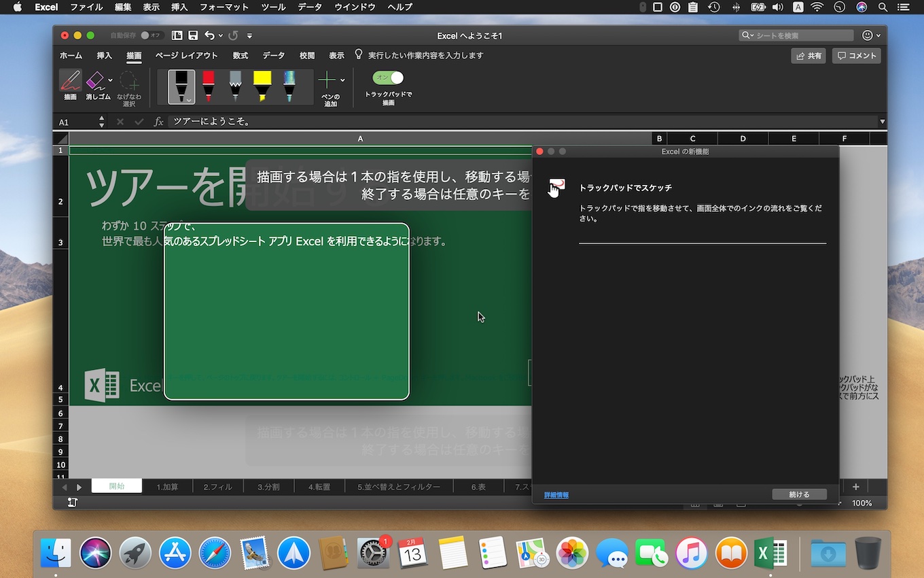Screen dimensions: 924x578
Task: Open the Comments (コメント) button
Action: [857, 56]
